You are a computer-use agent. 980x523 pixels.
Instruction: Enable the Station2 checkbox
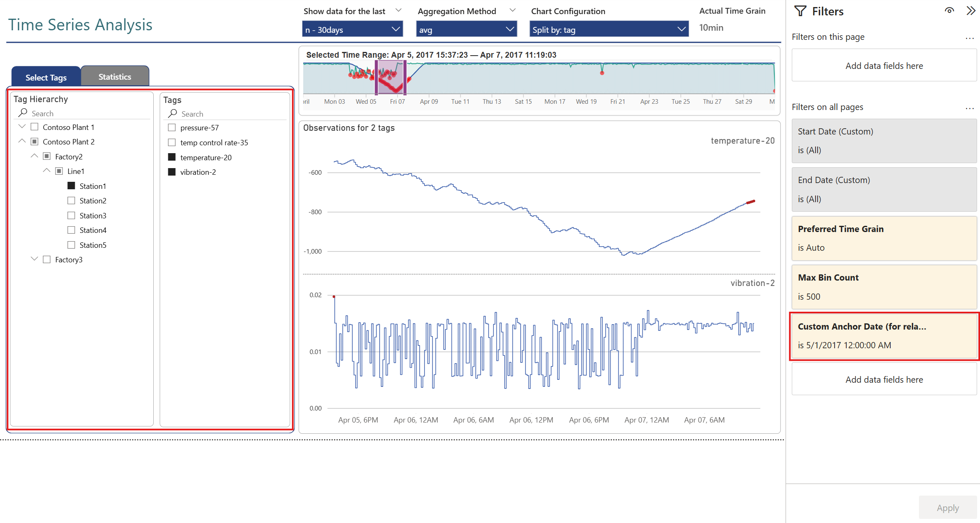click(71, 200)
